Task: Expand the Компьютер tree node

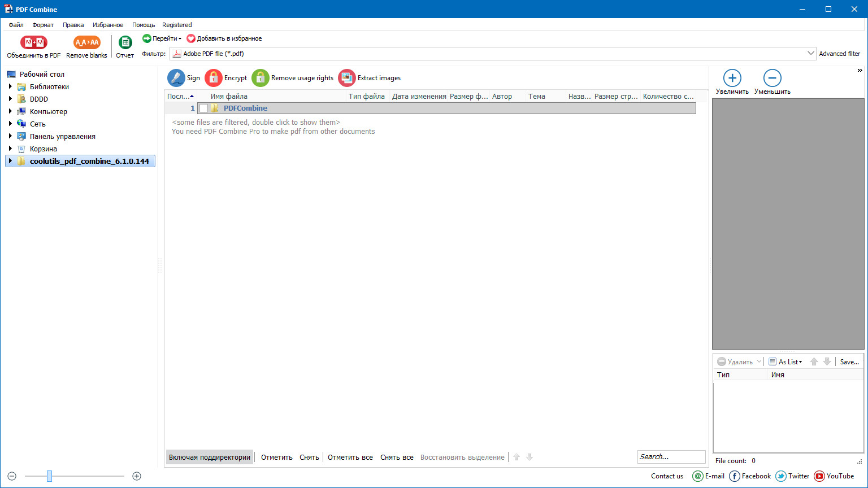Action: 10,111
